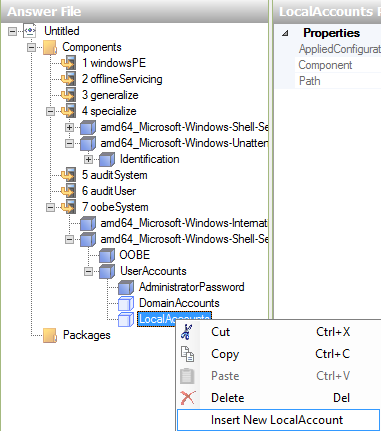Click the windowsPE pass icon
This screenshot has height=431, width=381.
[69, 63]
